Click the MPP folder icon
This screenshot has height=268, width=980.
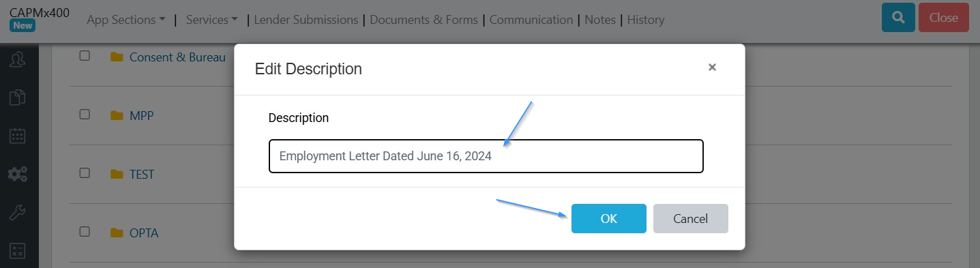117,115
